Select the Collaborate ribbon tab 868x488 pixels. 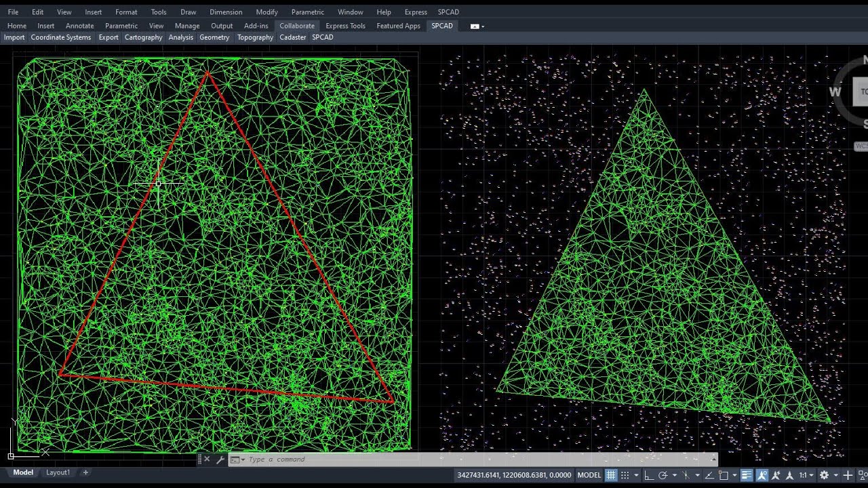pyautogui.click(x=297, y=26)
